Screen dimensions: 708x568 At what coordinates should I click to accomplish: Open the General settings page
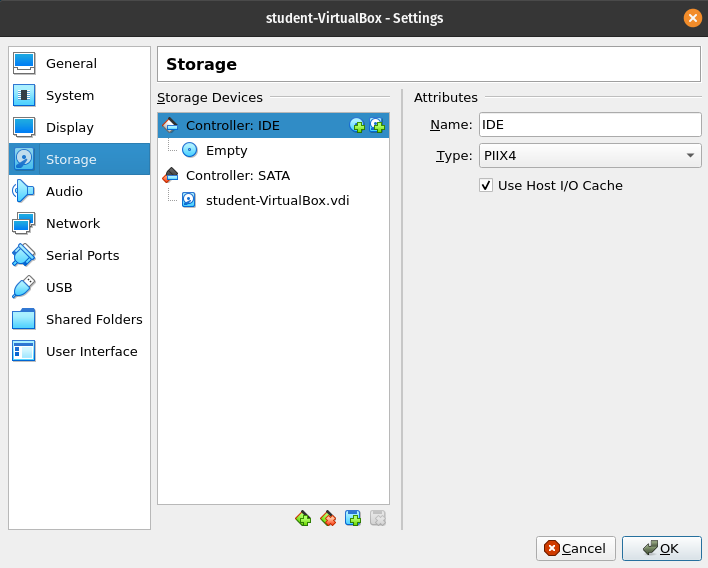[x=71, y=64]
